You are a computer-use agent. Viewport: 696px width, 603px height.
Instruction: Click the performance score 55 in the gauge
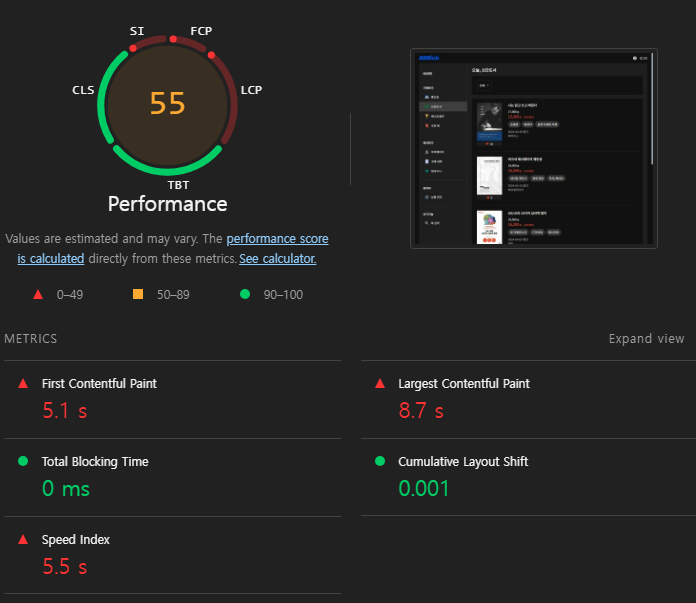pos(167,103)
